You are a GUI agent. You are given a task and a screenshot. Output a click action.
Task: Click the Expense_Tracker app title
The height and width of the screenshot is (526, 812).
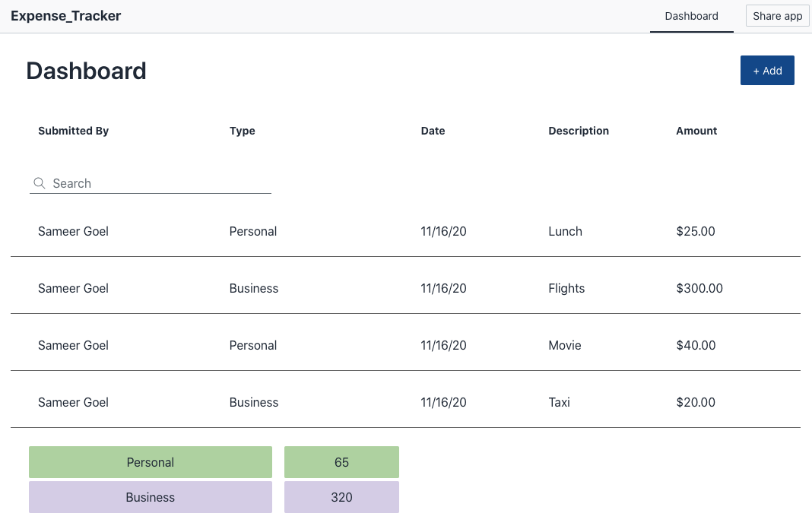click(x=65, y=16)
